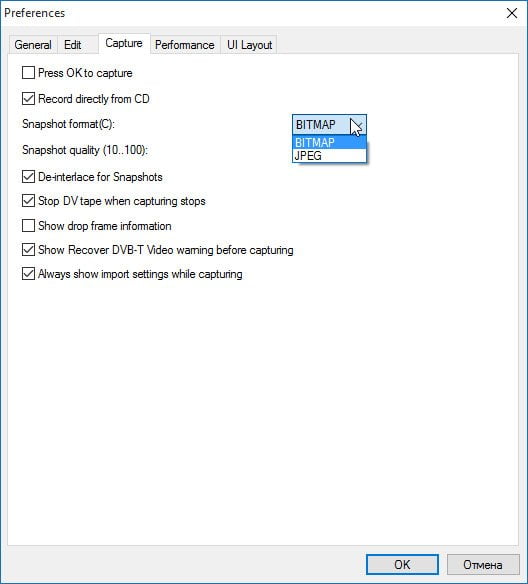Toggle De-interlace for Snapshots checkbox
This screenshot has height=584, width=528.
[28, 177]
